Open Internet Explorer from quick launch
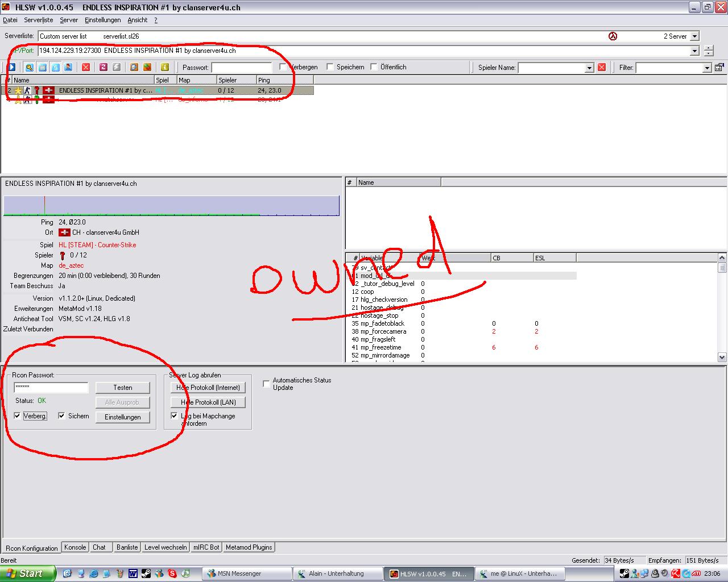The image size is (728, 582). [x=93, y=573]
